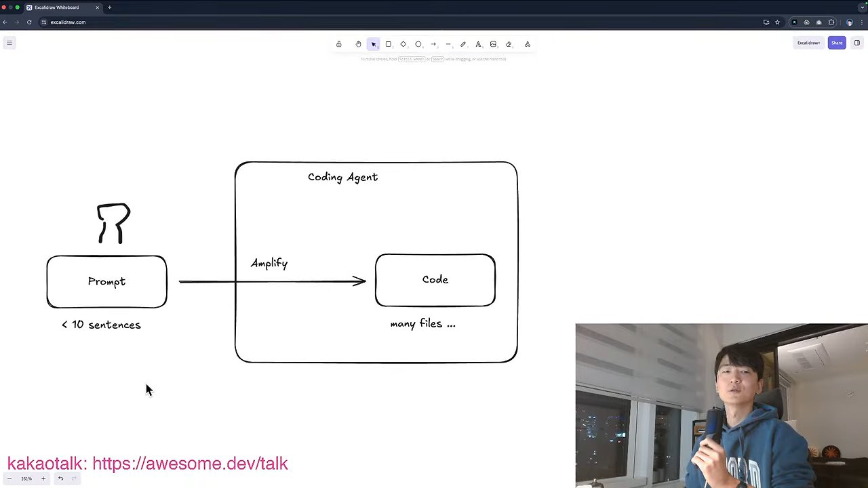This screenshot has height=488, width=868.
Task: Select the Code box on canvas
Action: (435, 280)
